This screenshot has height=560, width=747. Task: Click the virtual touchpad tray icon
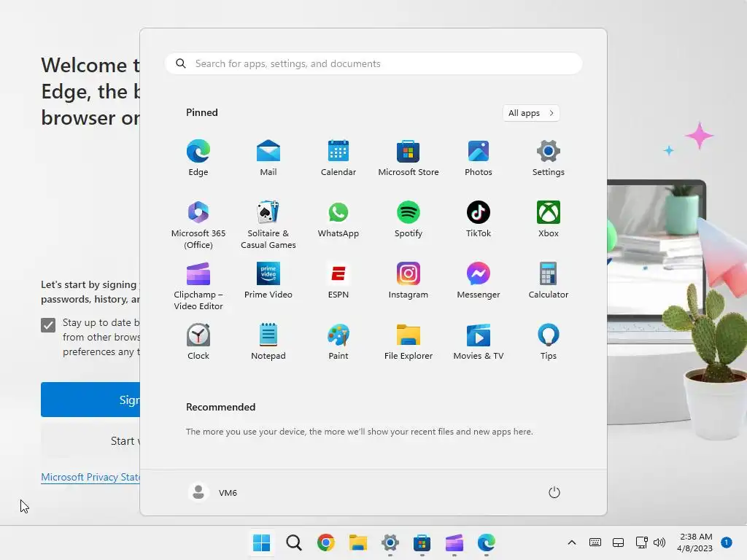click(618, 542)
